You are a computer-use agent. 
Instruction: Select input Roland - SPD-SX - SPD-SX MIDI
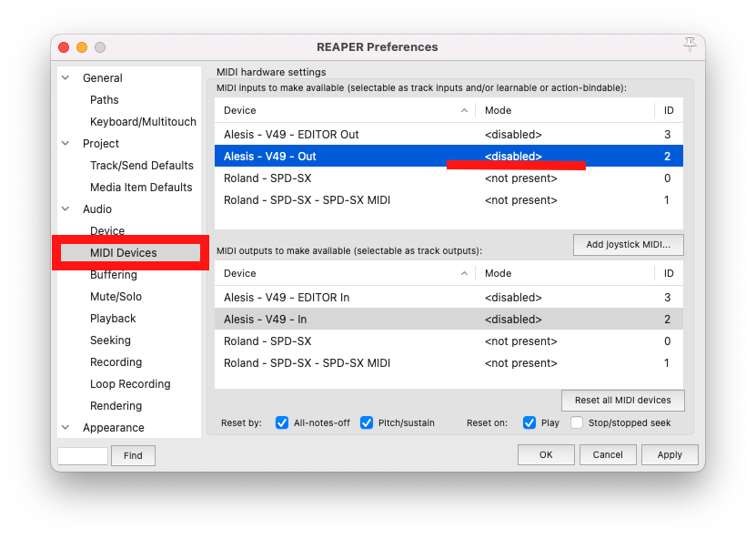pyautogui.click(x=449, y=199)
